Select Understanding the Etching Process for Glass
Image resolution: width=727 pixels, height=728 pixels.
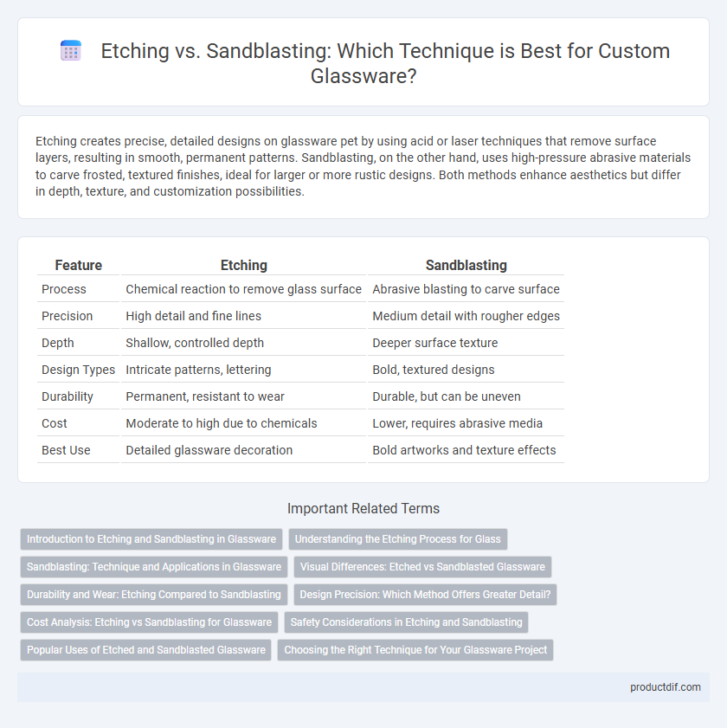(398, 539)
